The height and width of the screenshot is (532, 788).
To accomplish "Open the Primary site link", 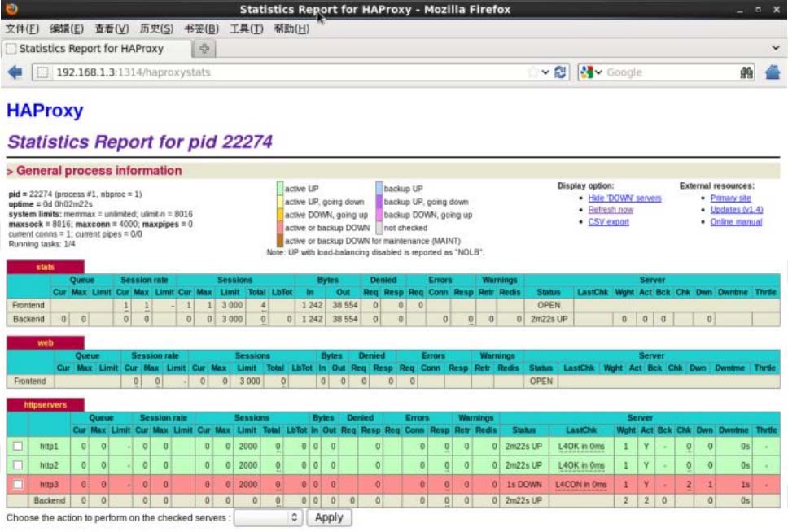I will coord(731,198).
